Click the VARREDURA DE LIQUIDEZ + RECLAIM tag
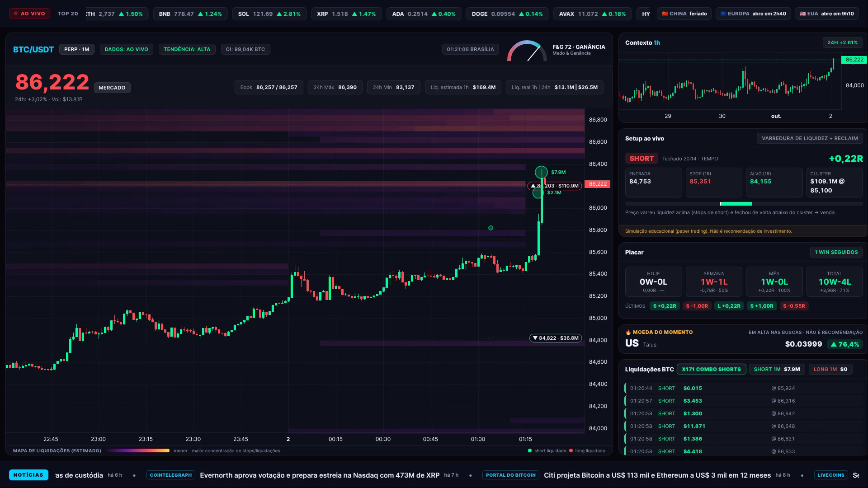 810,138
